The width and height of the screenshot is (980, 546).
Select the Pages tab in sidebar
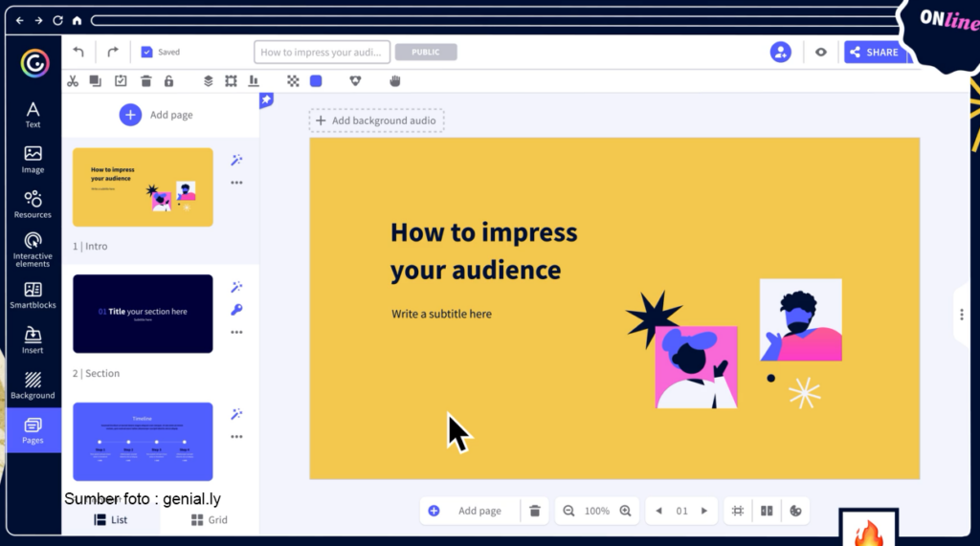(33, 431)
